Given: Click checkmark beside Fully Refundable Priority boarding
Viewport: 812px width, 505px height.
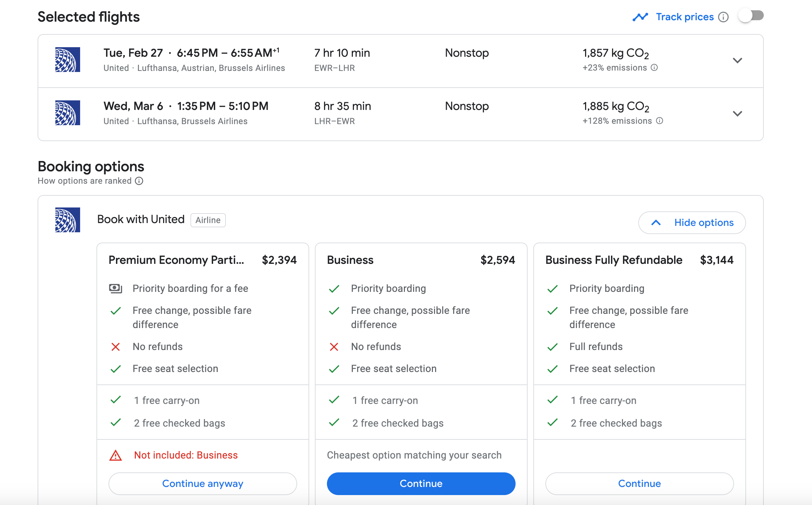Looking at the screenshot, I should click(x=552, y=289).
